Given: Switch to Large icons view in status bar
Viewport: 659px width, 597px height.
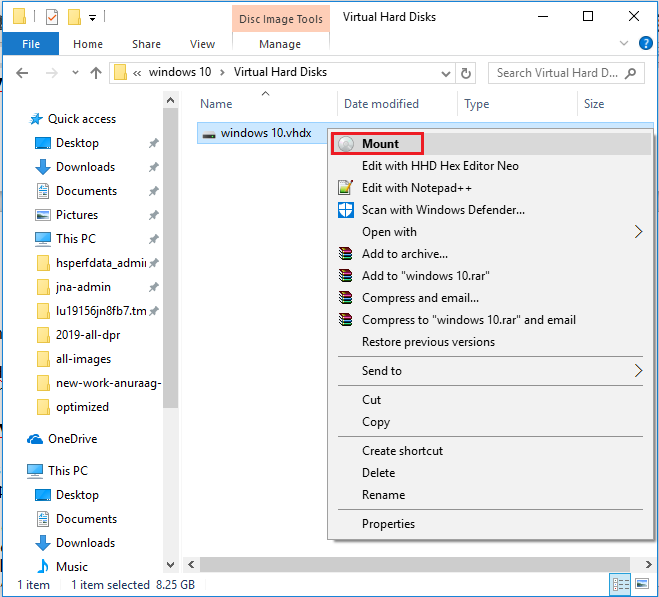Looking at the screenshot, I should tap(642, 584).
